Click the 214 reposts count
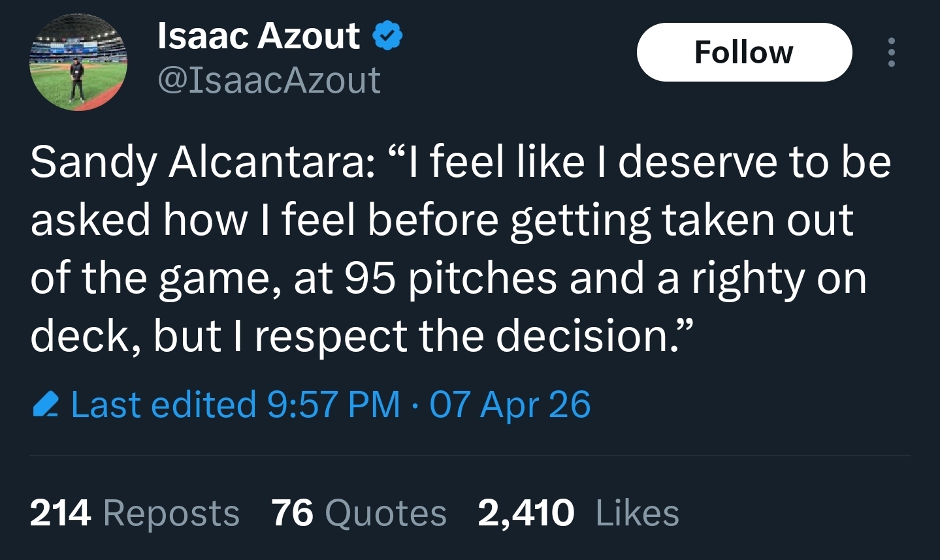This screenshot has height=560, width=940. pos(60,513)
